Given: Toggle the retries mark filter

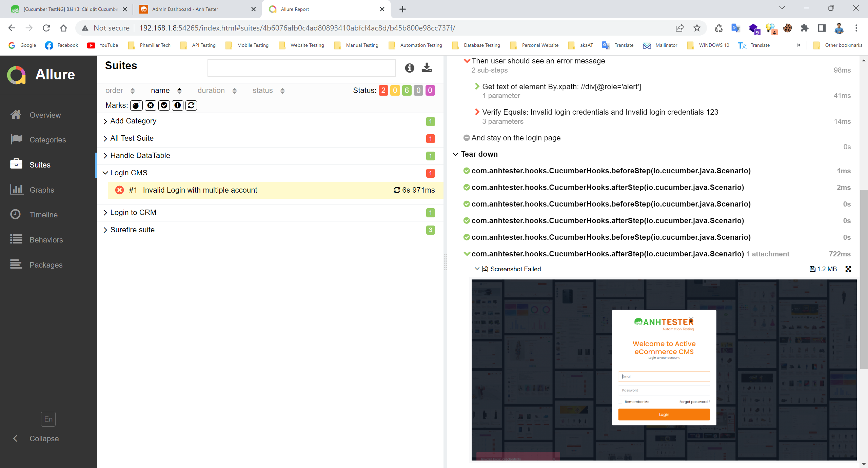Looking at the screenshot, I should coord(191,105).
